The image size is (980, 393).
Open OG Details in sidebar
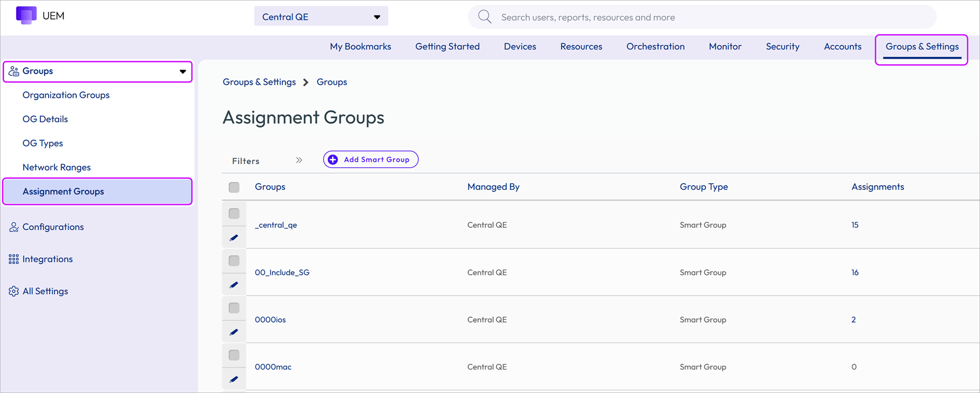pos(45,119)
